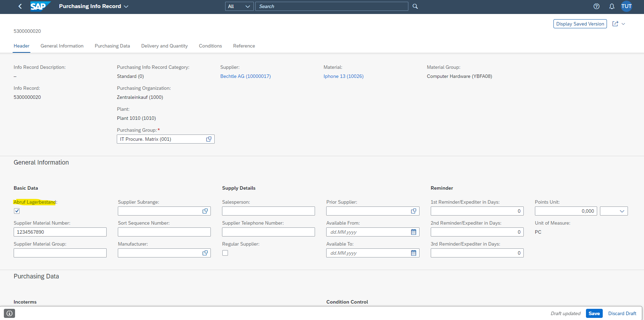Screen dimensions: 644x320
Task: Click the Save button
Action: click(x=594, y=313)
